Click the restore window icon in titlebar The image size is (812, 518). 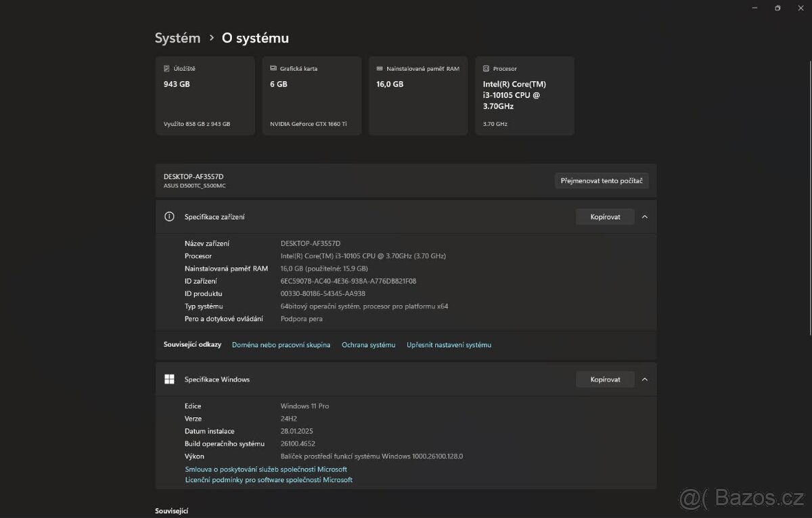pos(777,7)
